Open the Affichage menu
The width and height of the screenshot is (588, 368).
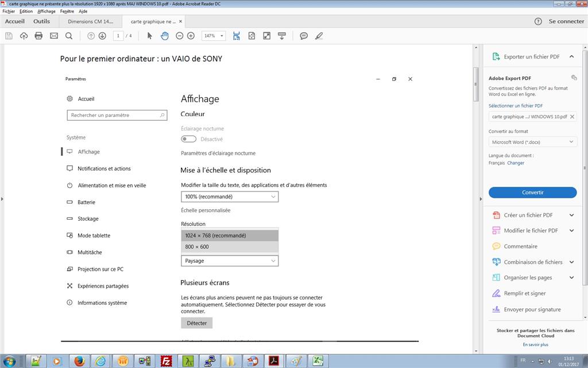47,11
